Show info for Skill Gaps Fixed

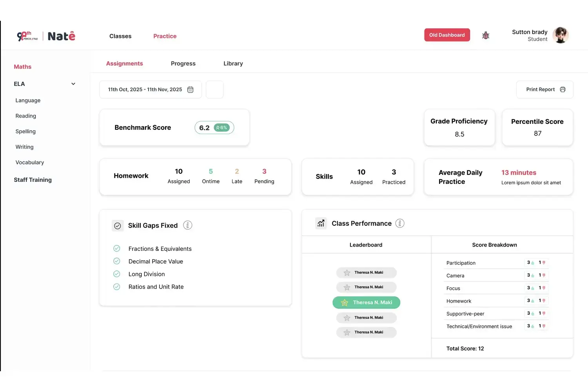[x=188, y=225]
